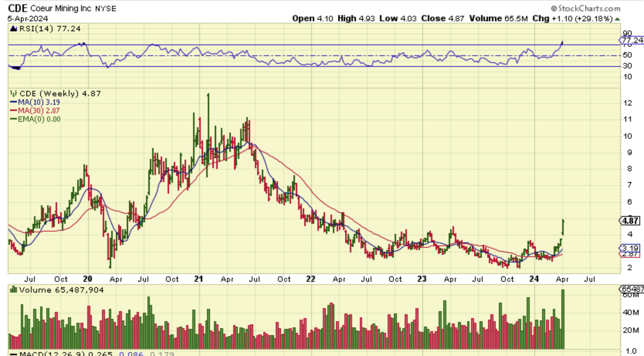This screenshot has height=356, width=644.
Task: Select the blue MA(10) legend line
Action: pos(14,102)
